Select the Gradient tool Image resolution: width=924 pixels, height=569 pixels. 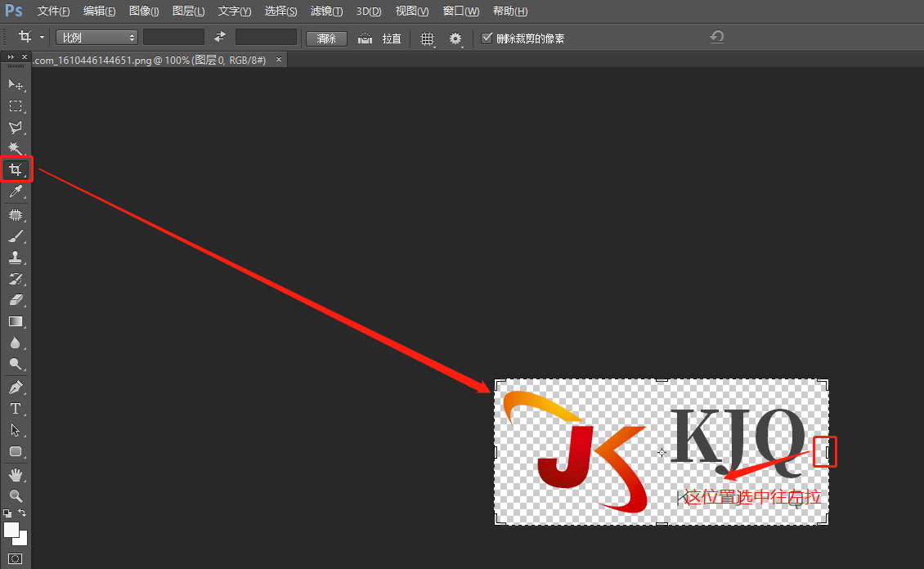[16, 321]
